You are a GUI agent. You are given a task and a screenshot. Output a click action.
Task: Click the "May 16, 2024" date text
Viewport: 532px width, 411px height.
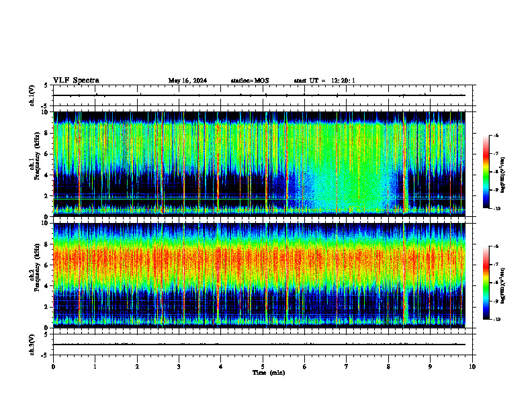coord(187,81)
